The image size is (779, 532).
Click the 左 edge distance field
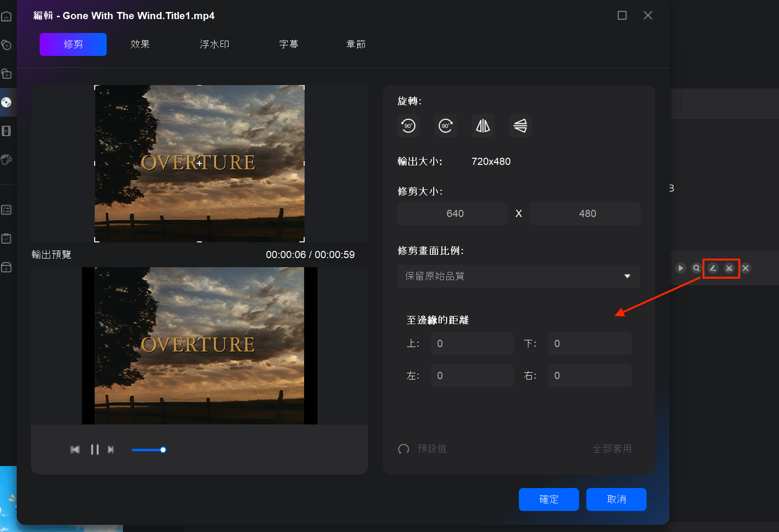pyautogui.click(x=472, y=376)
